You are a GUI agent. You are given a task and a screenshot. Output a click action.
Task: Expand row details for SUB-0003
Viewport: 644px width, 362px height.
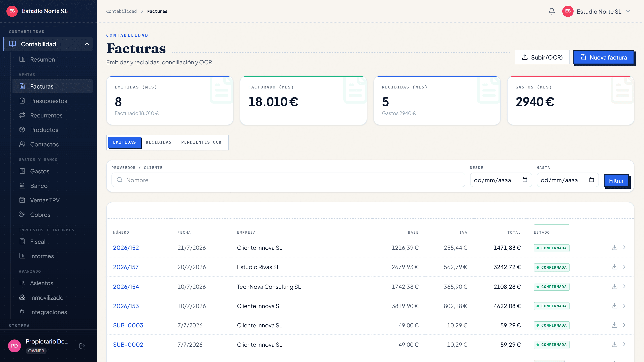pyautogui.click(x=624, y=325)
